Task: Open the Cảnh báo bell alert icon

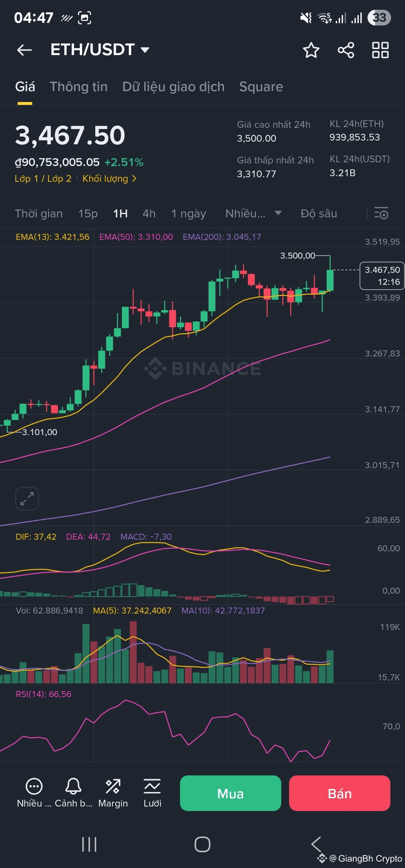Action: tap(73, 793)
